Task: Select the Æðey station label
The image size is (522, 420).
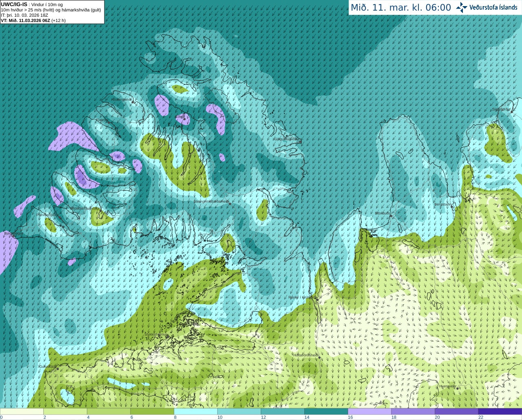Action: tap(179, 117)
